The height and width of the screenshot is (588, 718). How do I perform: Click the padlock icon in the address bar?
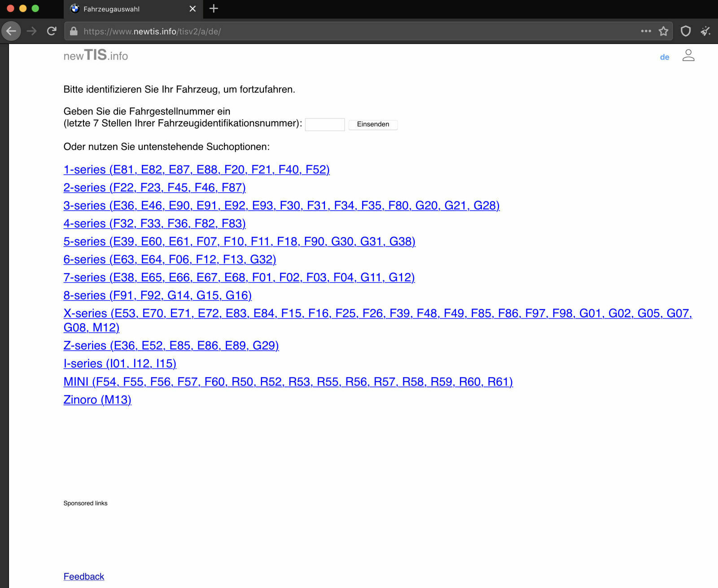pyautogui.click(x=73, y=31)
